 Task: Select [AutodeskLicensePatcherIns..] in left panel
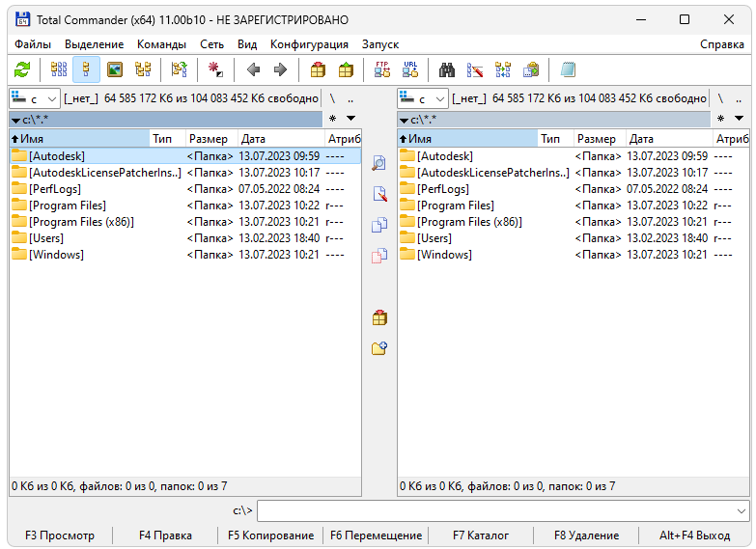(185, 173)
